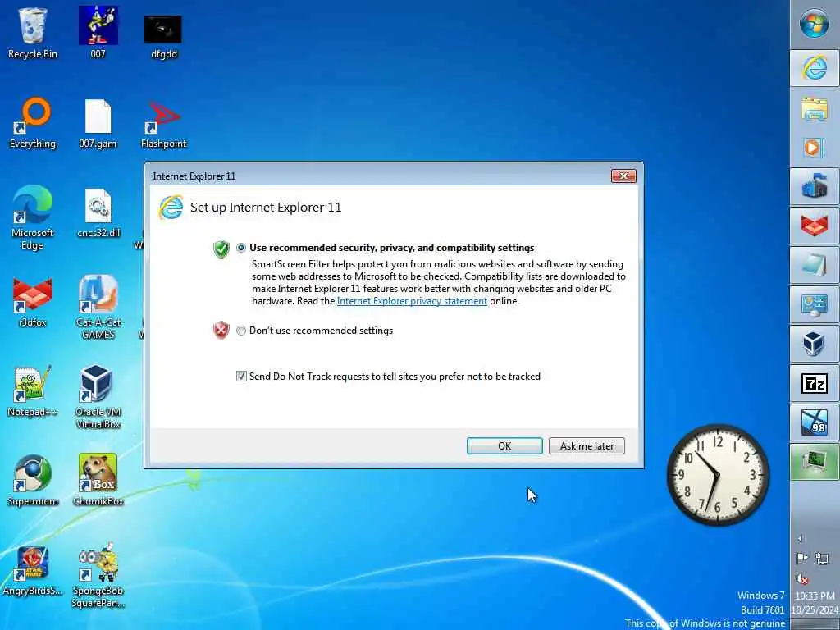Select the cncs32.dll file icon
This screenshot has width=840, height=630.
coord(98,213)
